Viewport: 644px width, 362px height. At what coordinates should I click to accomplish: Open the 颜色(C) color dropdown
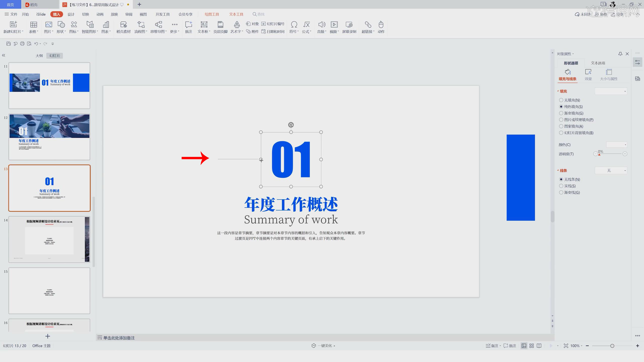click(616, 145)
